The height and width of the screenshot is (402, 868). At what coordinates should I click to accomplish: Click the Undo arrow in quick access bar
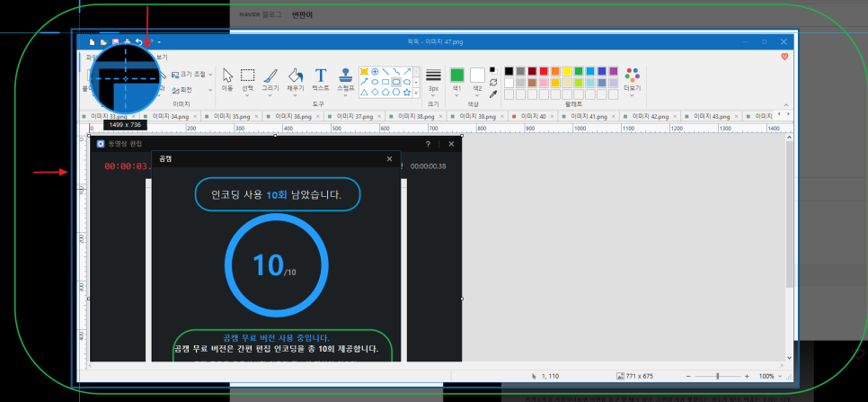(138, 41)
